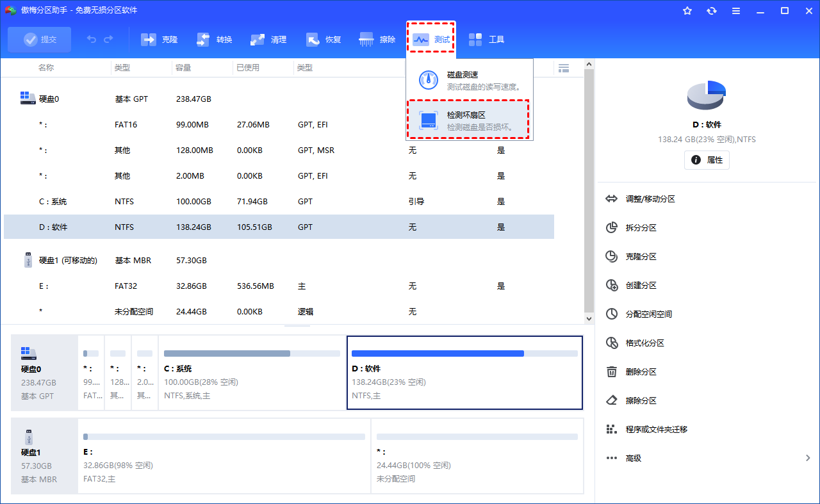The height and width of the screenshot is (504, 820).
Task: Open the 克隆 (Clone) toolbar tool
Action: click(x=159, y=40)
